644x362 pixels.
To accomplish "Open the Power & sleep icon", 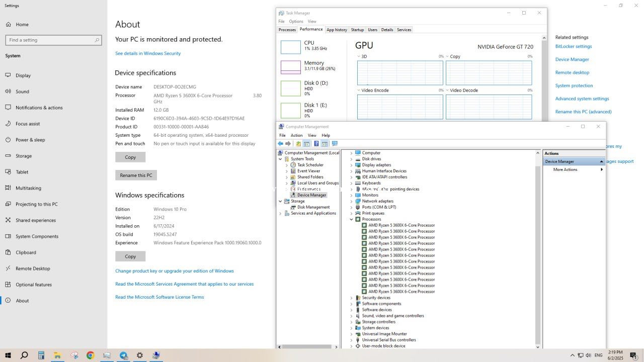I will 8,140.
